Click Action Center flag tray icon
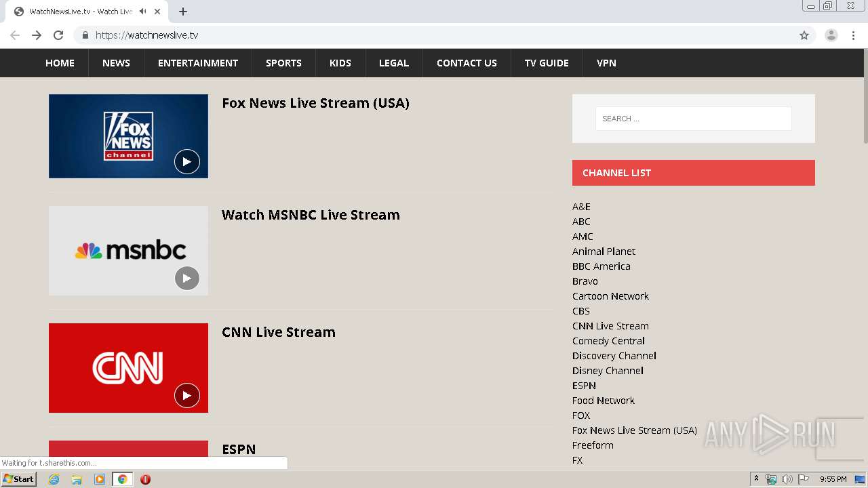This screenshot has width=868, height=488. coord(804,479)
